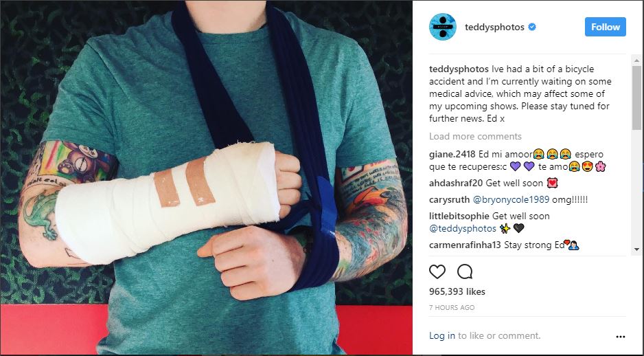Open commenter carysruth profile
The image size is (644, 356).
(x=449, y=200)
